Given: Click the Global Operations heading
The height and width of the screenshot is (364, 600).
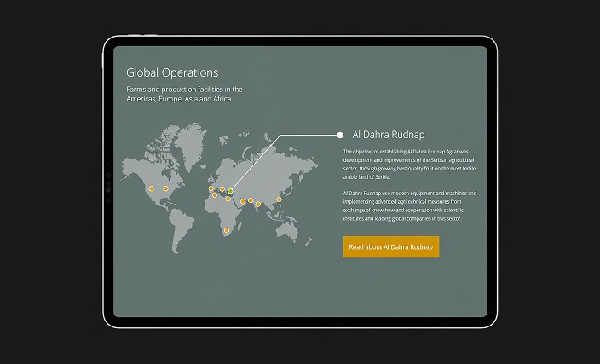Looking at the screenshot, I should pos(172,72).
